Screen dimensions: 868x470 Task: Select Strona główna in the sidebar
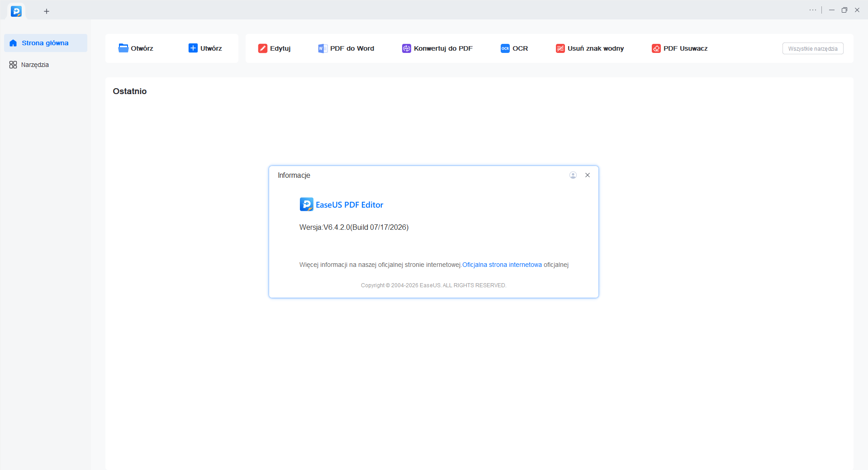coord(46,43)
